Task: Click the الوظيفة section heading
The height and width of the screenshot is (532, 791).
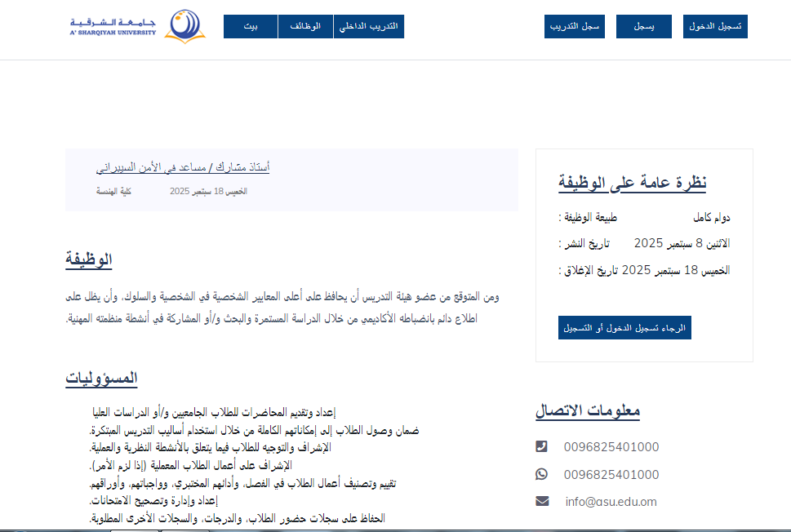Action: click(88, 260)
